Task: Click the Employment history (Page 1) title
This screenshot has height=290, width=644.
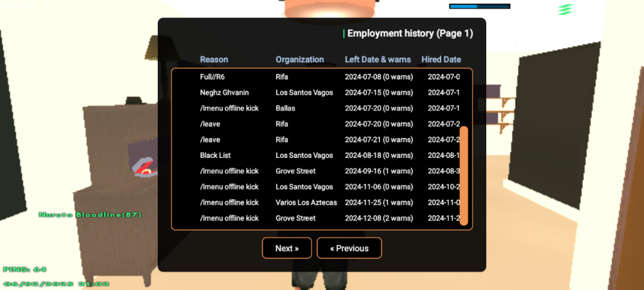Action: (x=410, y=34)
